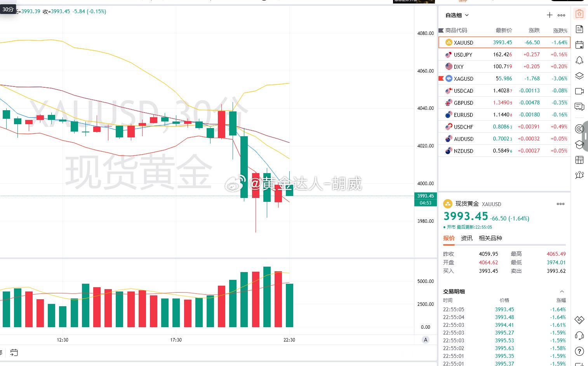
Task: Add symbol with the plus icon
Action: [x=550, y=15]
